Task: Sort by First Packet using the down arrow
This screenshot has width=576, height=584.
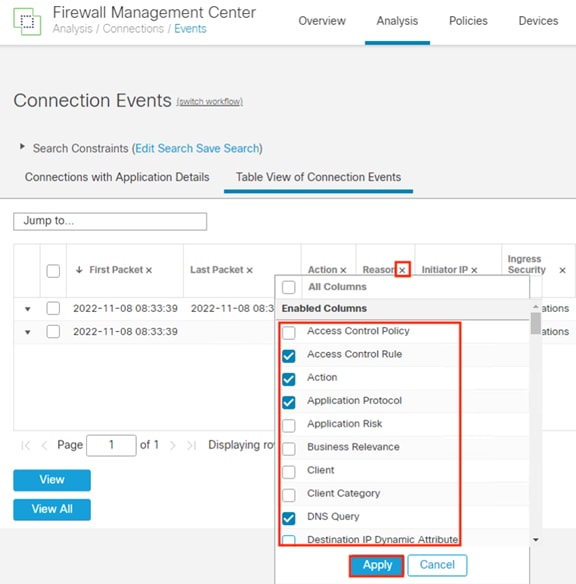Action: tap(79, 270)
